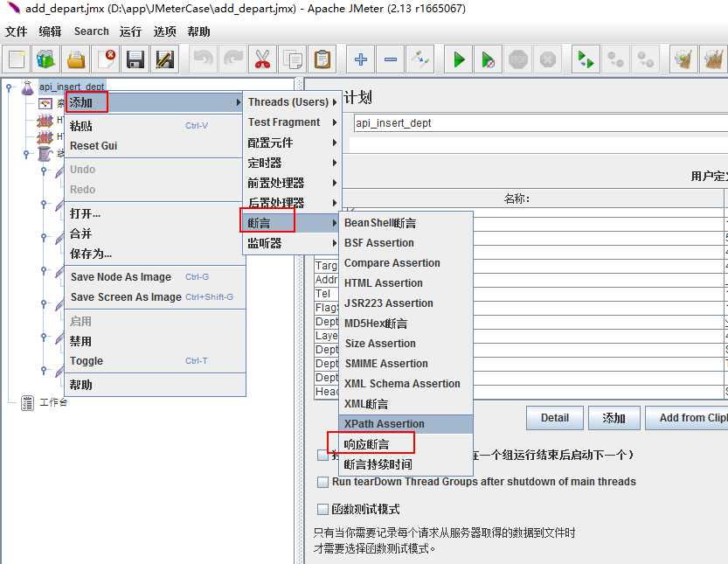
Task: Expand the 配置元件 submenu
Action: point(292,143)
